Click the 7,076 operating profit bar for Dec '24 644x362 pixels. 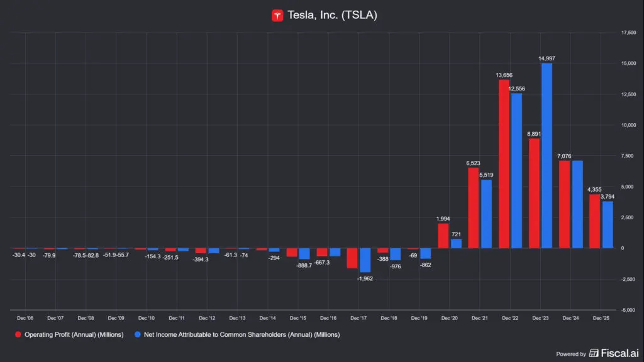pos(564,204)
